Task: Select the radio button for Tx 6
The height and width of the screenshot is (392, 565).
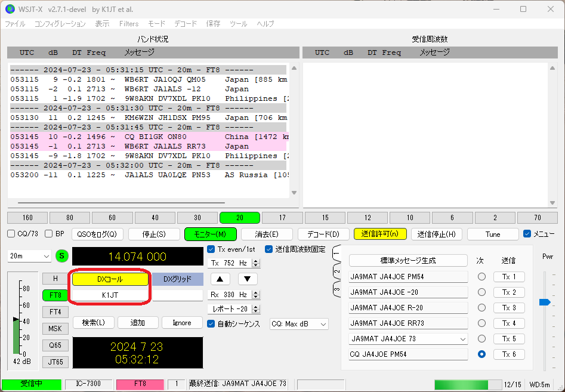Action: coord(481,354)
